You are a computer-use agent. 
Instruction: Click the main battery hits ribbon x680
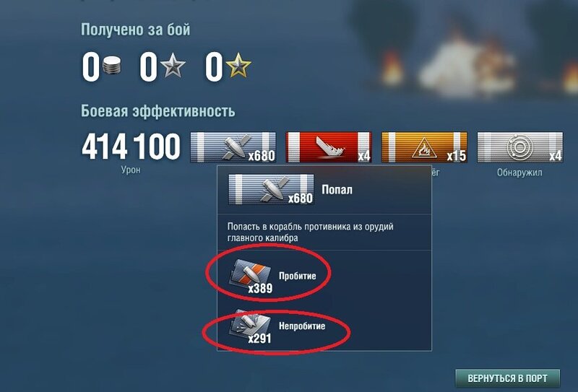(233, 147)
